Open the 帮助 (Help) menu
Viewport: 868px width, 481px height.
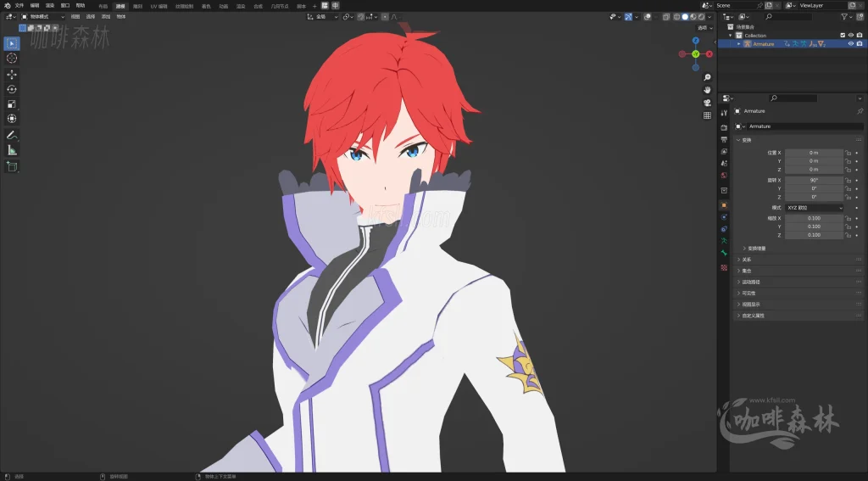81,6
